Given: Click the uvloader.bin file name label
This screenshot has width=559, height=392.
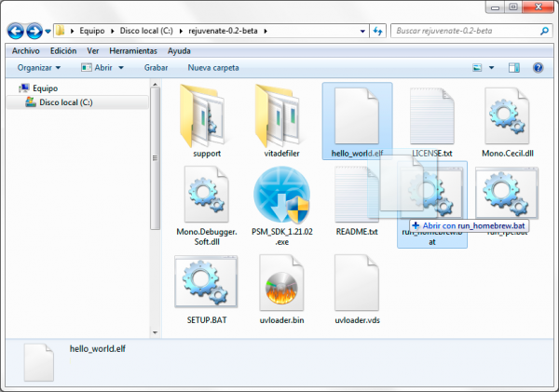Looking at the screenshot, I should (281, 320).
